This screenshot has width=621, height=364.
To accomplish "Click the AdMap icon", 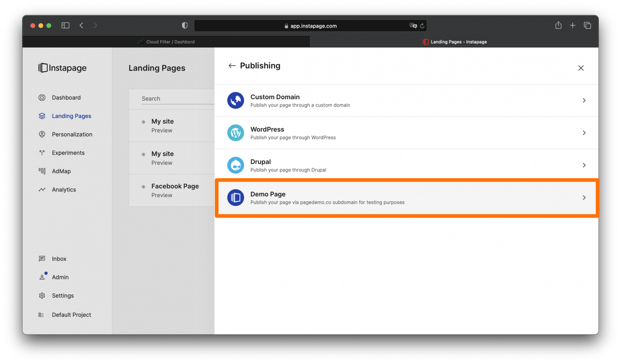I will [42, 171].
